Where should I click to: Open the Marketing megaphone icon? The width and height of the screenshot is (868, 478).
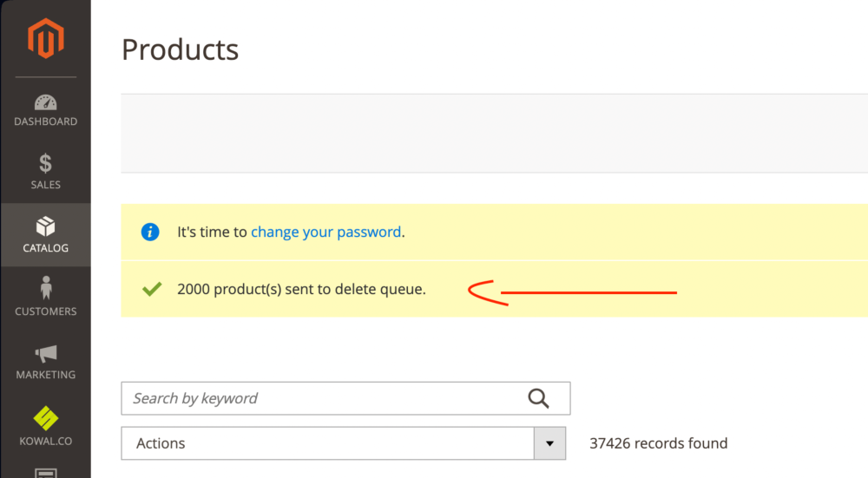(x=46, y=354)
